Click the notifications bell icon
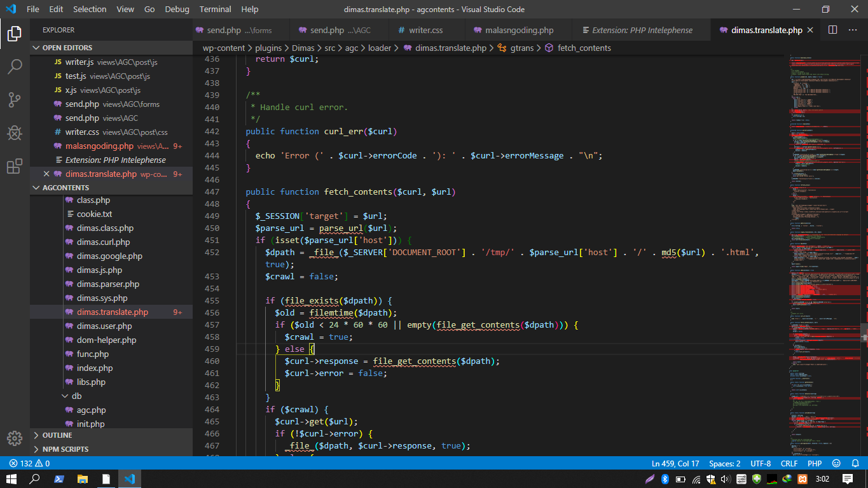The height and width of the screenshot is (488, 868). pos(855,463)
